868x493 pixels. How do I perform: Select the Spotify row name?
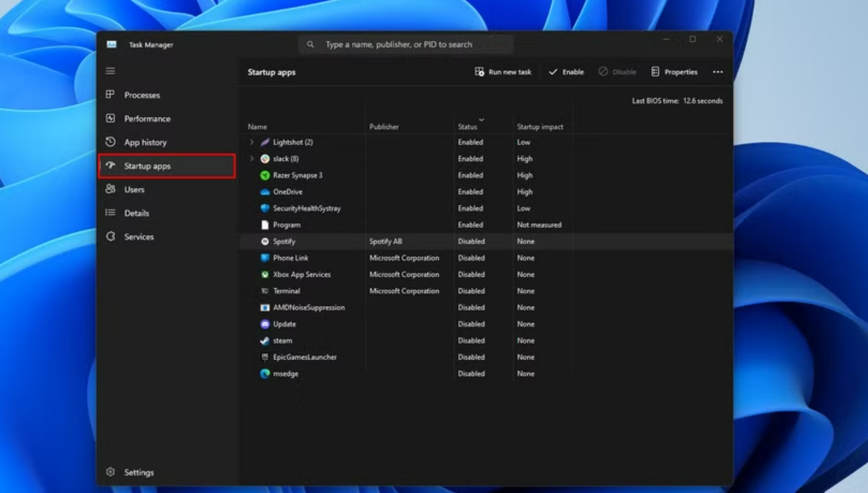tap(284, 241)
